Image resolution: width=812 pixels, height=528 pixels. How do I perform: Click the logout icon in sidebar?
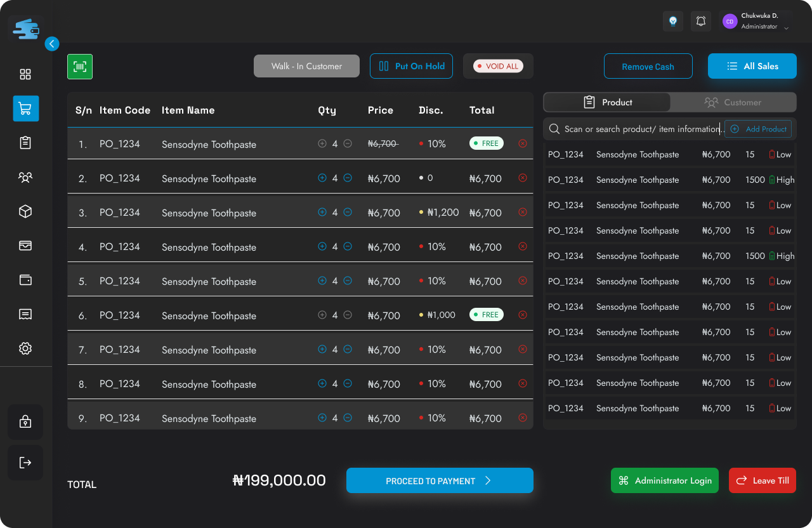25,462
